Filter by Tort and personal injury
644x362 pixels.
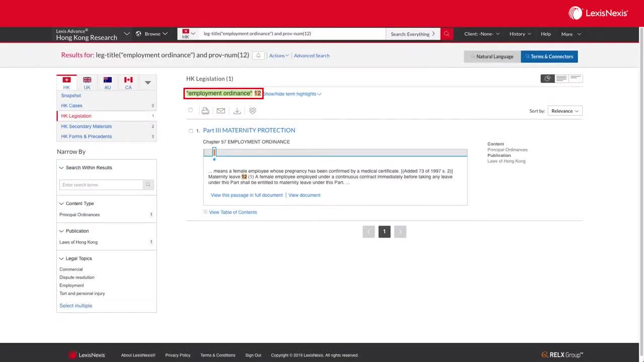point(82,294)
